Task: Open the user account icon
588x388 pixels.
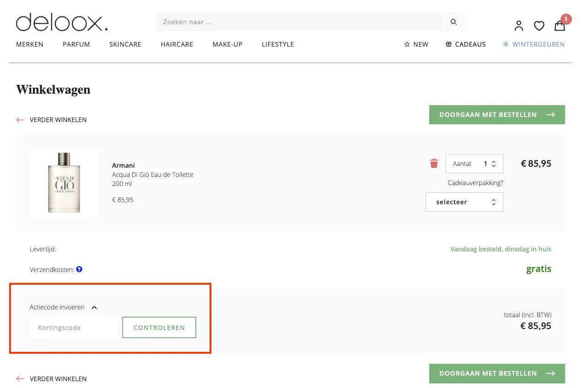Action: coord(518,26)
